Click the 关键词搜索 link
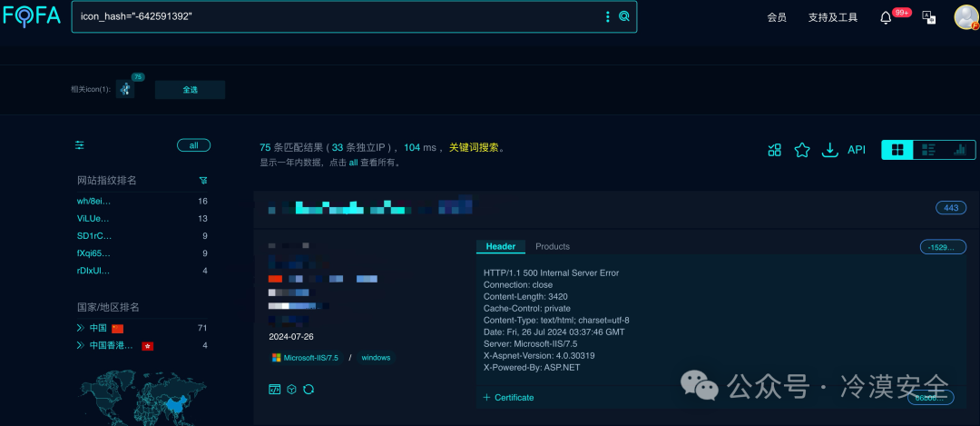 (x=475, y=148)
